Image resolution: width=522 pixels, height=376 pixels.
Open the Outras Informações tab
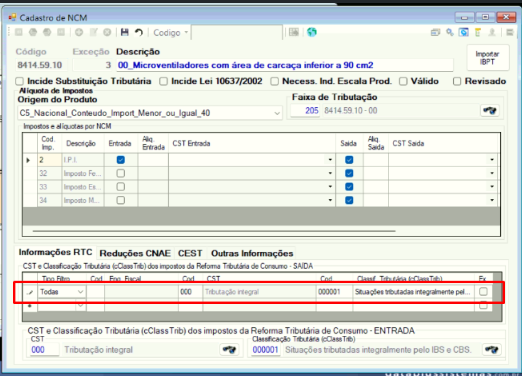(x=252, y=253)
